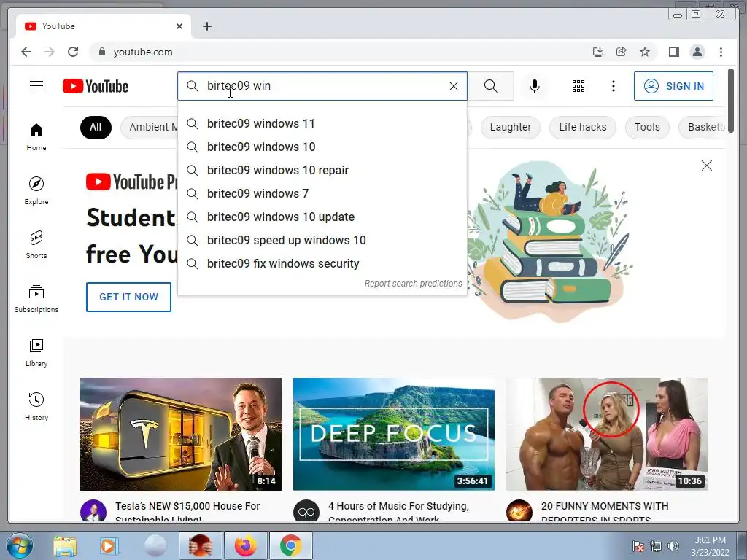This screenshot has height=560, width=747.
Task: Open YouTube settings three-dot menu
Action: click(613, 86)
